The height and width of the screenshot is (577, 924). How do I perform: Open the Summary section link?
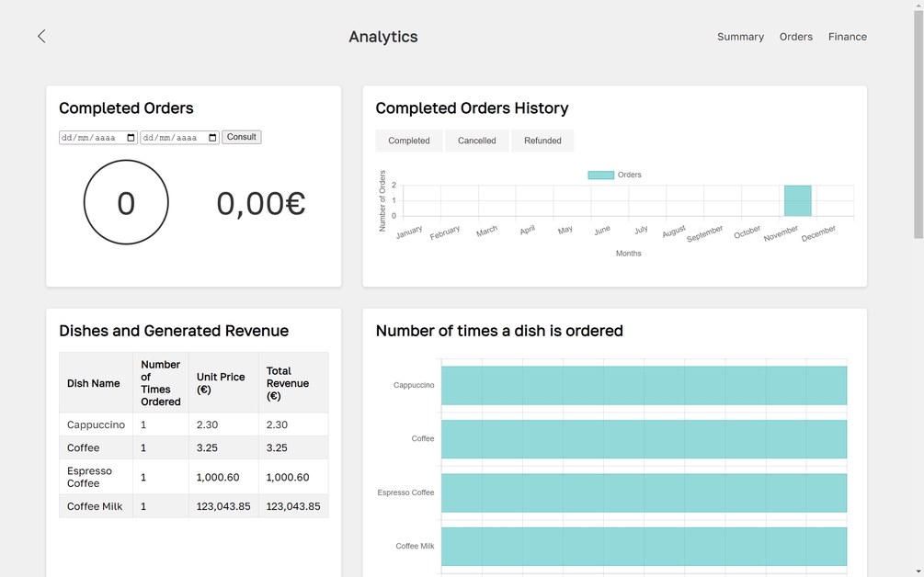(x=740, y=37)
